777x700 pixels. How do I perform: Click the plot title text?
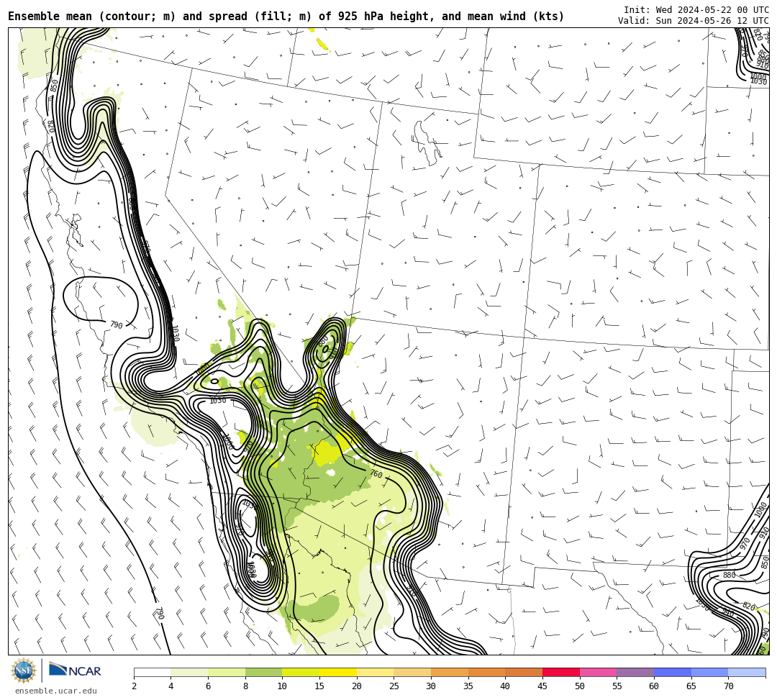[x=286, y=17]
